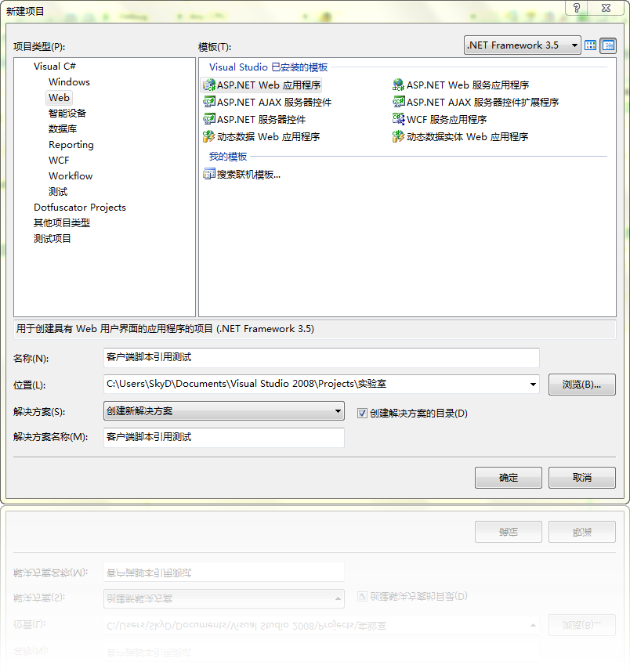Select Visual C# project type

click(55, 66)
